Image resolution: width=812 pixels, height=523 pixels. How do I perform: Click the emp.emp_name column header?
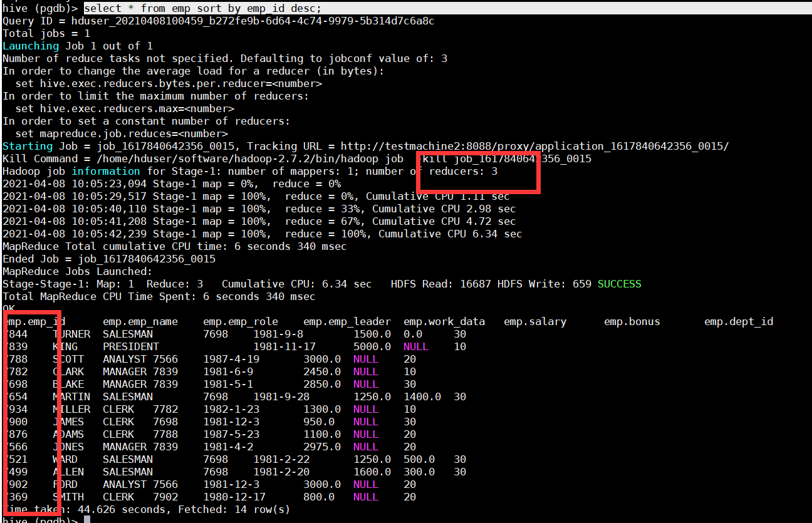click(140, 321)
